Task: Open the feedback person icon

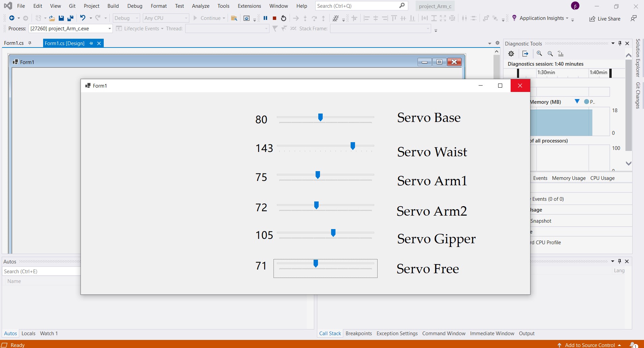Action: point(634,18)
